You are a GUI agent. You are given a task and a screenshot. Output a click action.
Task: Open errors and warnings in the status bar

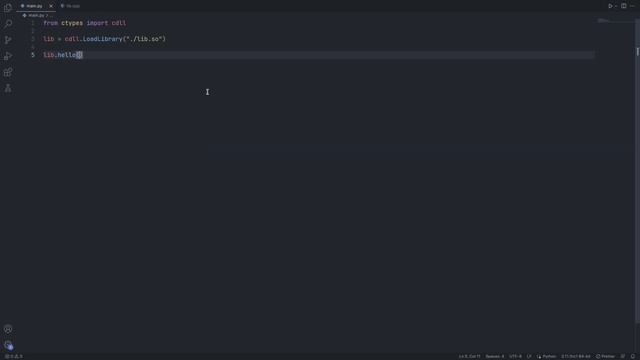[14, 356]
